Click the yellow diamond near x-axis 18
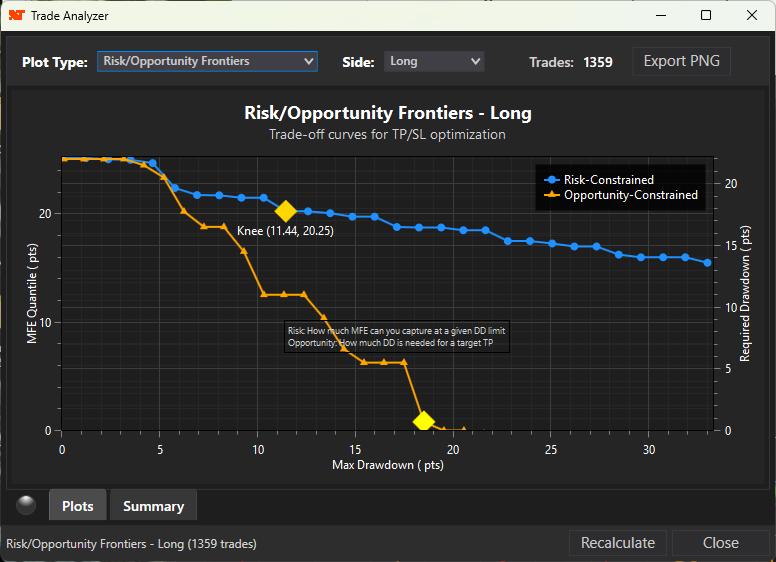The height and width of the screenshot is (562, 776). coord(423,422)
